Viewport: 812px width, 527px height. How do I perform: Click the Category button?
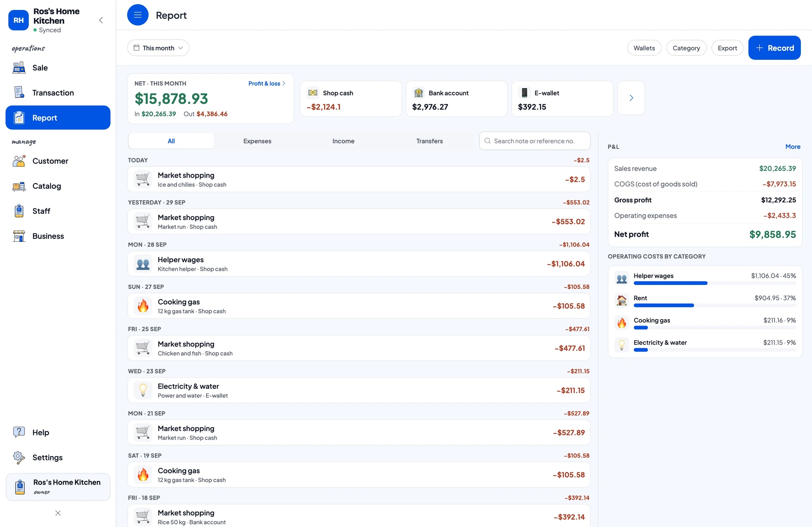686,48
